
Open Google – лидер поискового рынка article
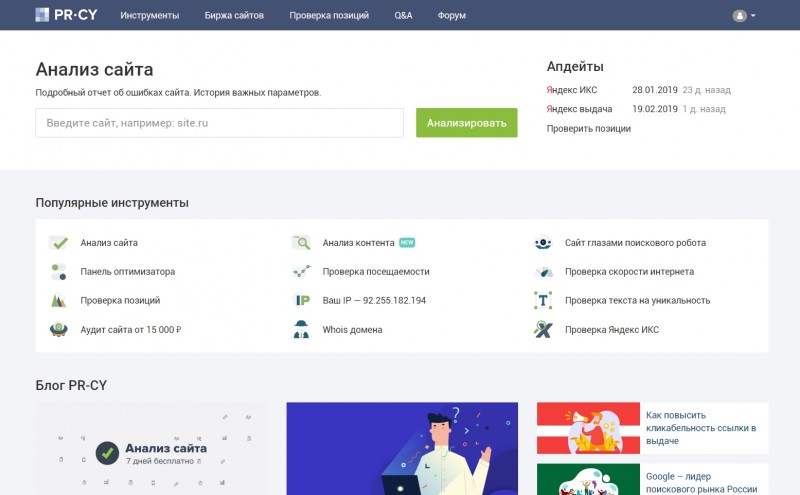click(x=702, y=483)
